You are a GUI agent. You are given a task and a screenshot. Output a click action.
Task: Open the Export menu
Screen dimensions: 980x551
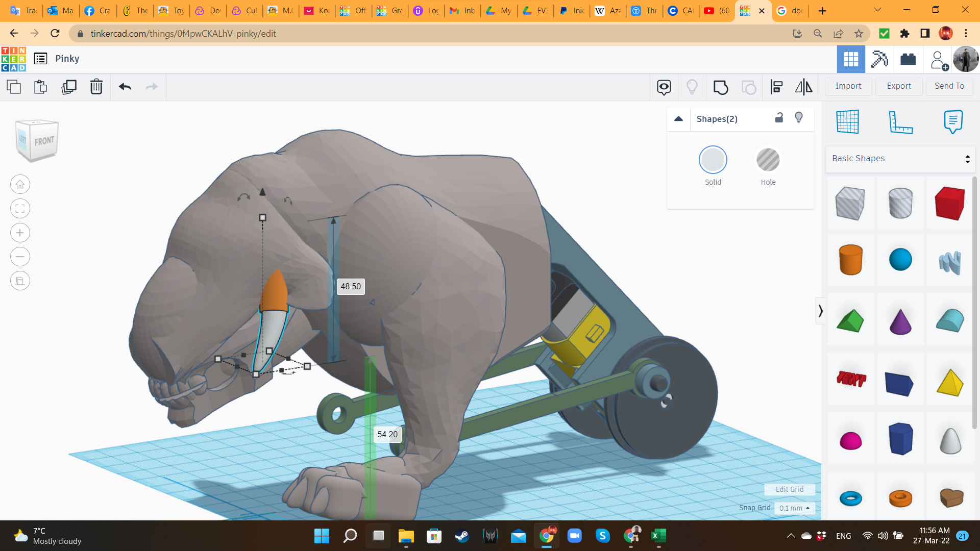(899, 86)
